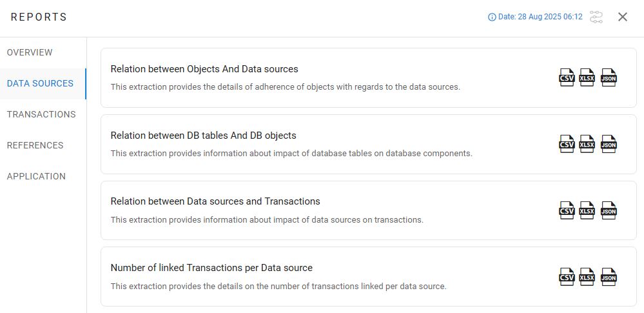Export Objects And Data sources relation as XLSX
644x313 pixels.
[x=587, y=77]
